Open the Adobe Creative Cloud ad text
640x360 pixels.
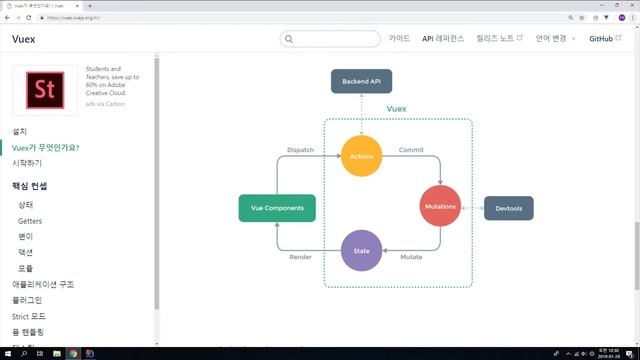pyautogui.click(x=112, y=81)
